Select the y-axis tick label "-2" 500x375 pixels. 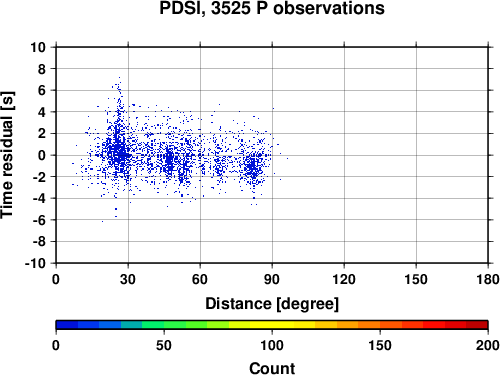[39, 177]
